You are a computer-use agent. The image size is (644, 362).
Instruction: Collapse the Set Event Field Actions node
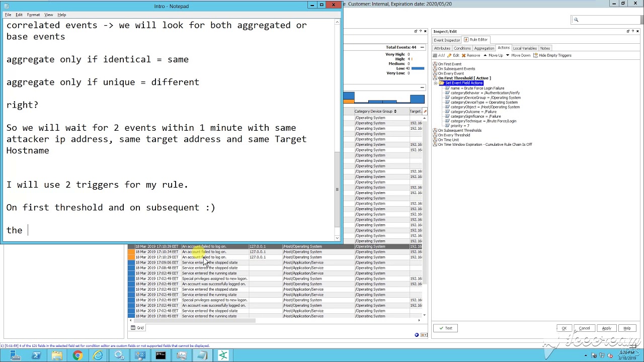pos(436,83)
